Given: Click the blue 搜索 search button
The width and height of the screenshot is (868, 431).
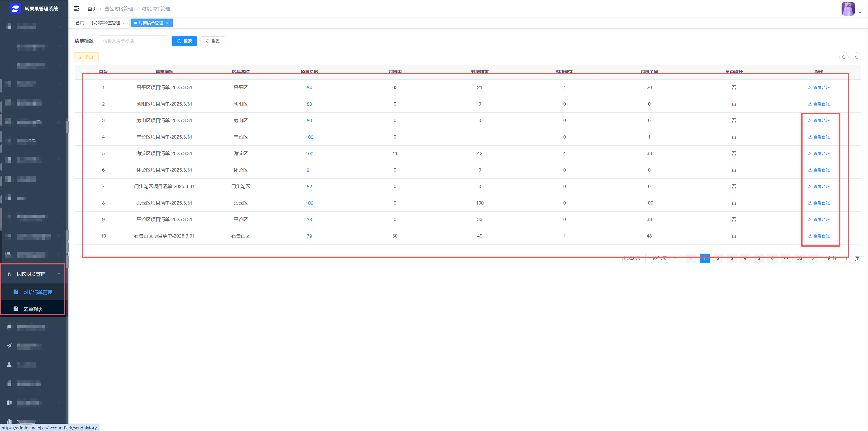Looking at the screenshot, I should 184,41.
